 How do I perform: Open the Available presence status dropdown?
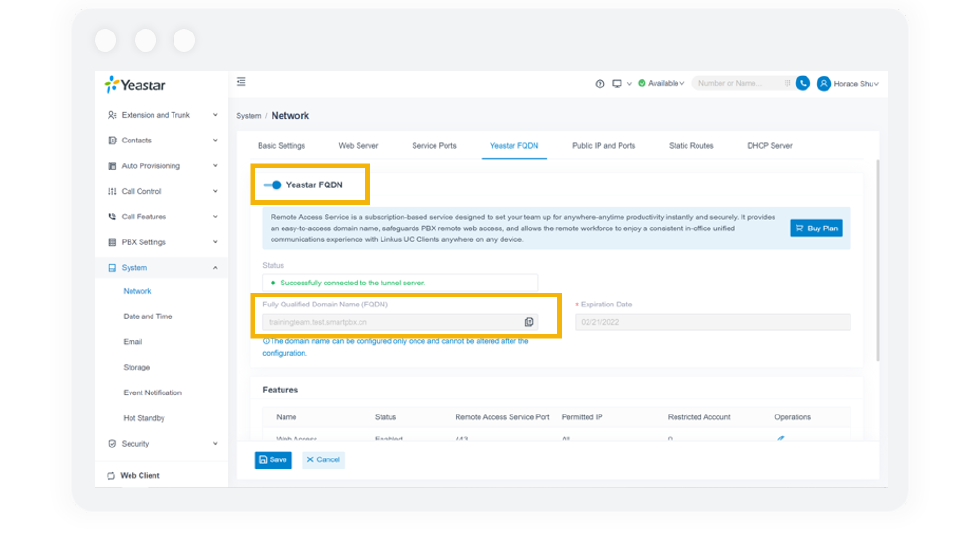point(664,84)
